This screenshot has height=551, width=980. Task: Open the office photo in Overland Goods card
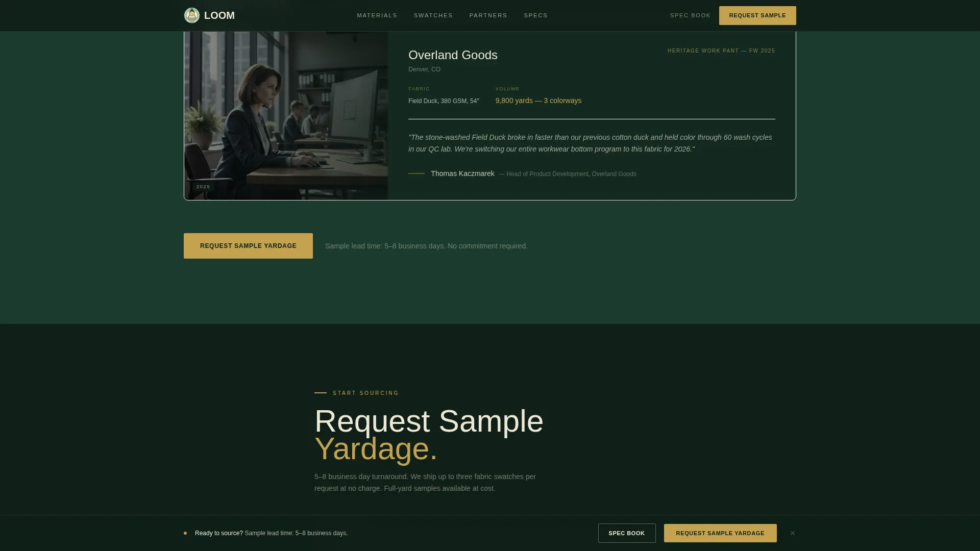[x=286, y=116]
